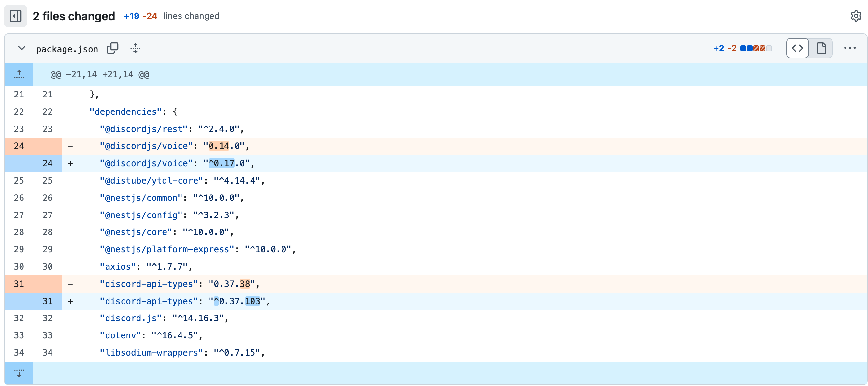868x386 pixels.
Task: Click the plus sign on added line 24
Action: (x=70, y=164)
